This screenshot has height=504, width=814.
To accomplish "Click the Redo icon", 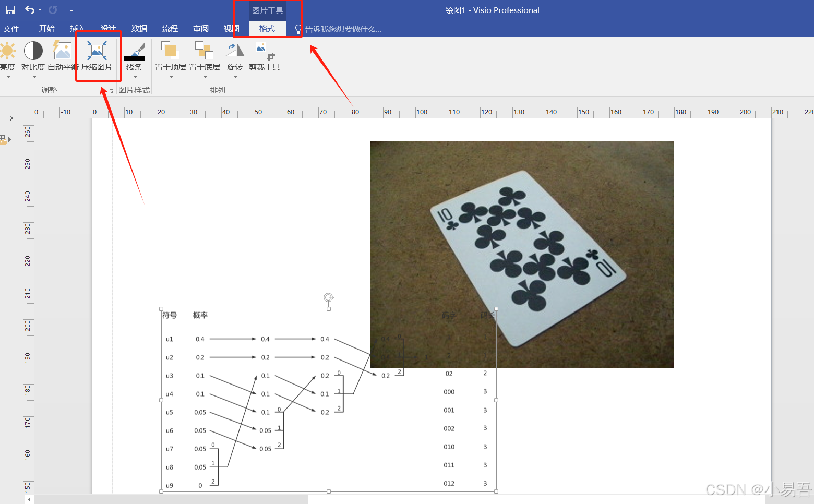I will [53, 10].
